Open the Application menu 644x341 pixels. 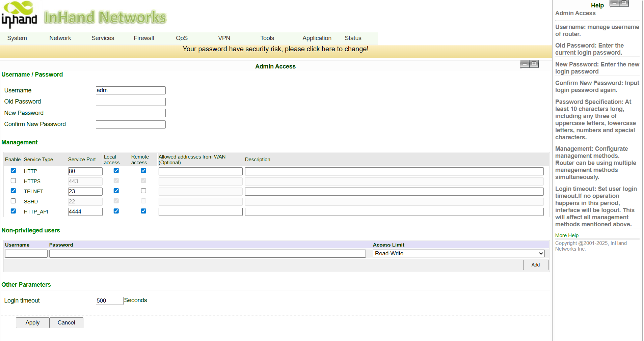click(x=317, y=38)
